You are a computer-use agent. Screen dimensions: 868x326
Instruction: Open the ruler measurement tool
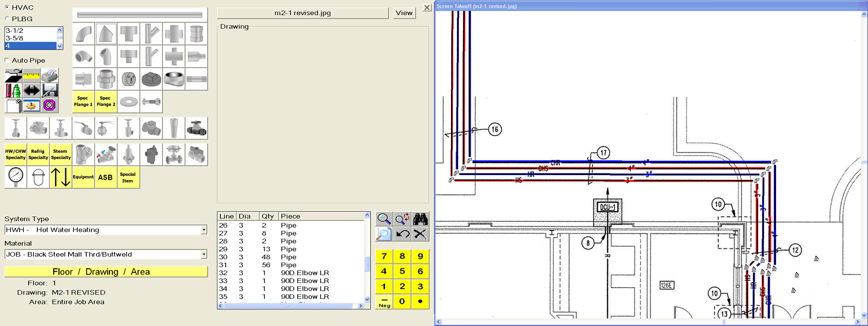[x=32, y=76]
